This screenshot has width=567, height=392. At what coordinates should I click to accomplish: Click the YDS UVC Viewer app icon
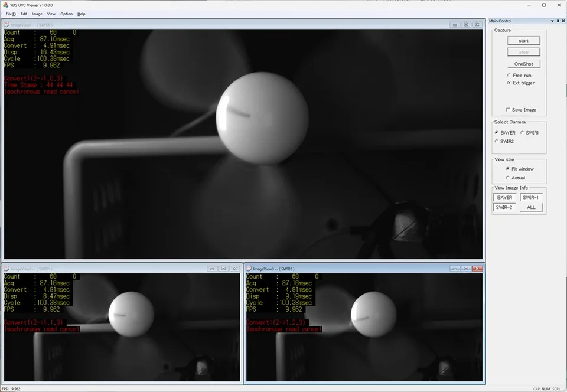[x=5, y=5]
